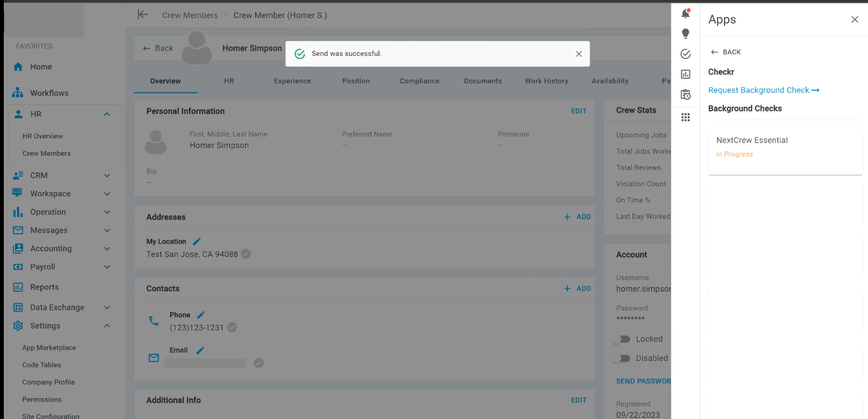Click the email envelope icon in Contacts
This screenshot has height=419, width=868.
[154, 358]
